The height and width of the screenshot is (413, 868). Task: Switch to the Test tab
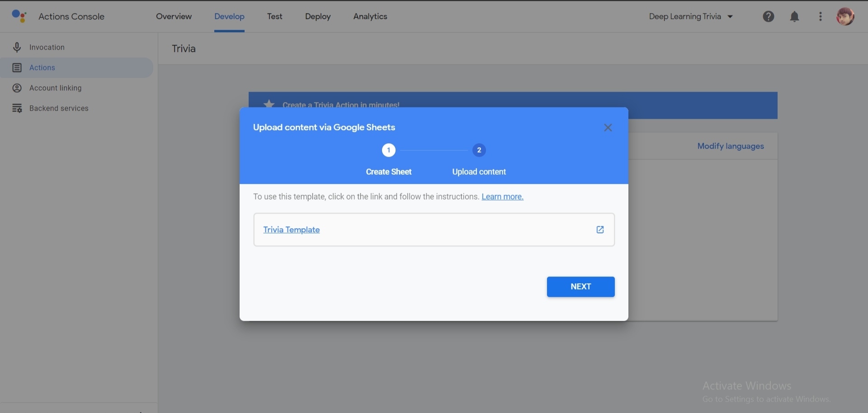(x=274, y=16)
